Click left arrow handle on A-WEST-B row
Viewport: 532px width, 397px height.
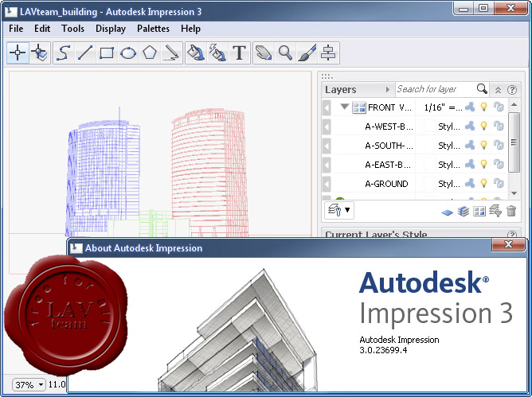tap(327, 126)
